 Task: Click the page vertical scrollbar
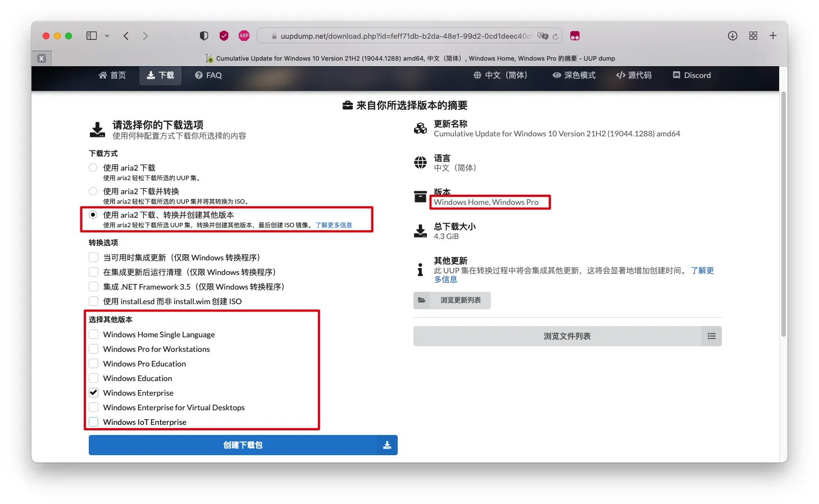click(x=783, y=213)
